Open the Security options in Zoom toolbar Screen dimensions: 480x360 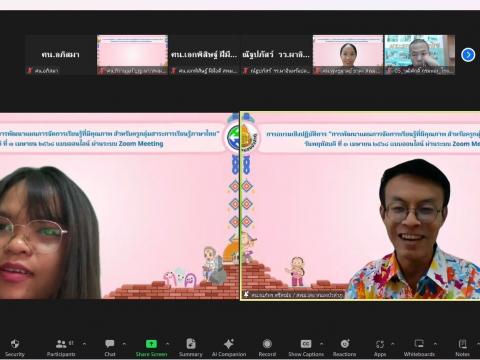15,348
